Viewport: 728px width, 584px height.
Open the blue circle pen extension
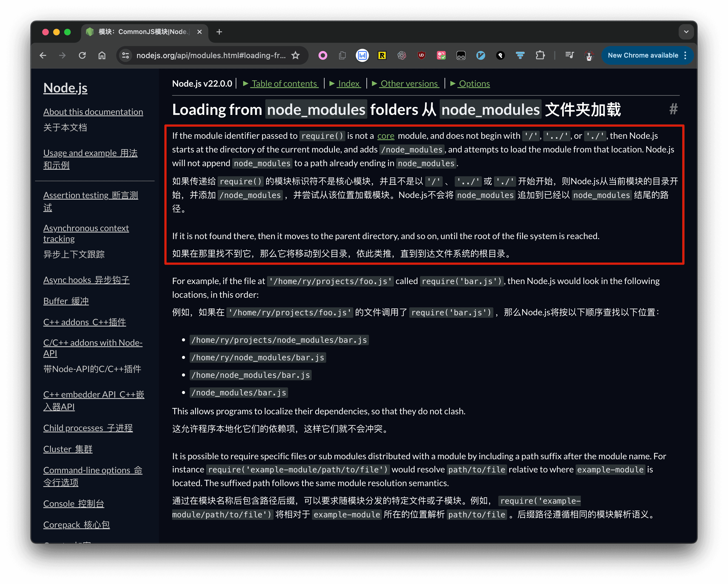(x=481, y=55)
